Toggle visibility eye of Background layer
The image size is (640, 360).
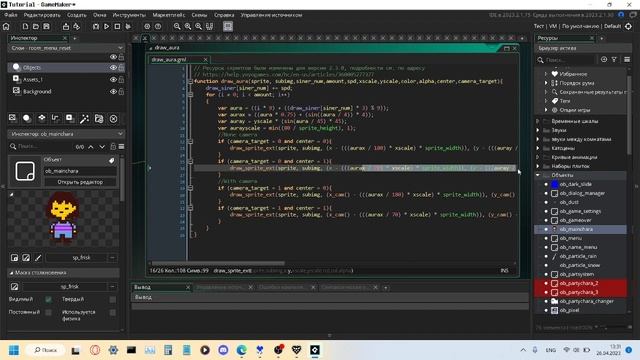pyautogui.click(x=113, y=92)
